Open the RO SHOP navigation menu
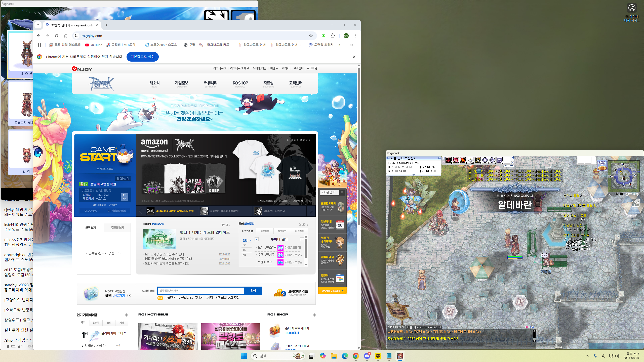This screenshot has height=362, width=644. click(240, 84)
